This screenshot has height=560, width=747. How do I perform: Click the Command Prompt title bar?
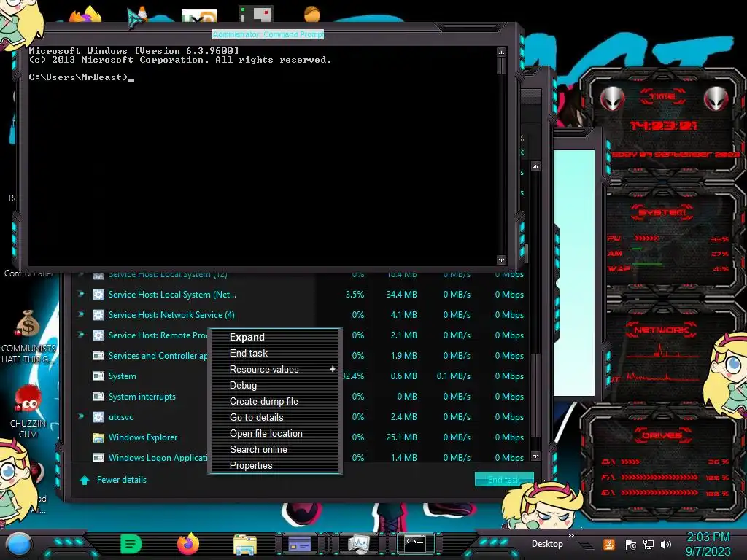tap(268, 34)
